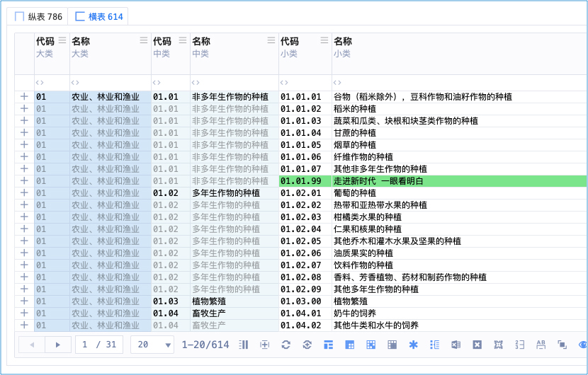
Task: Click filter brackets under 名称 中类
Action: coord(196,82)
